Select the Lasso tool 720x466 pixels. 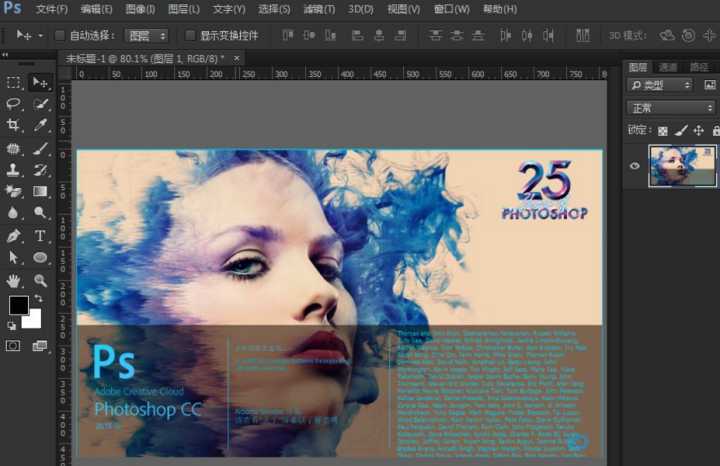tap(13, 103)
